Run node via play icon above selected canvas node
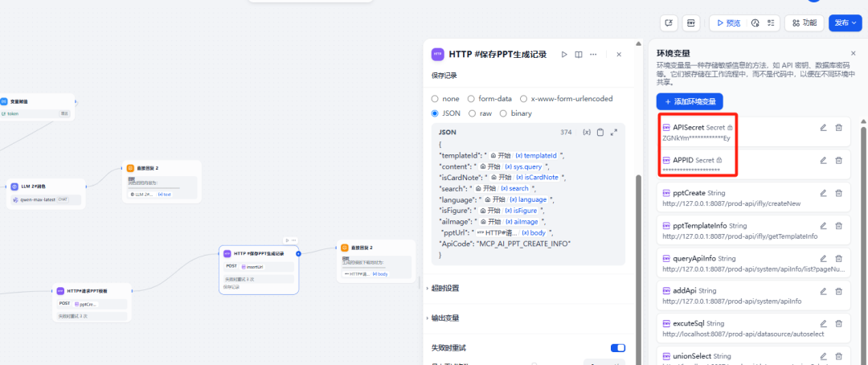 (287, 240)
